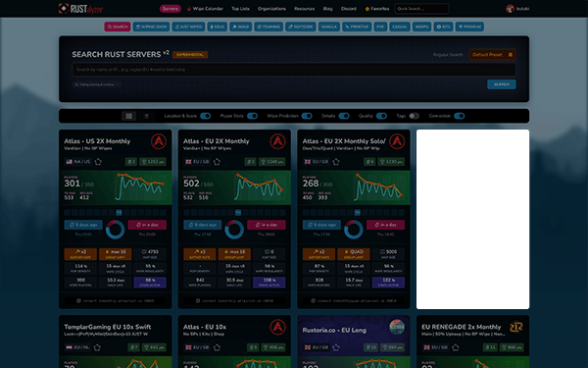Click the wipe cycle donut on Atlas US card
The width and height of the screenshot is (588, 368).
coord(115,229)
